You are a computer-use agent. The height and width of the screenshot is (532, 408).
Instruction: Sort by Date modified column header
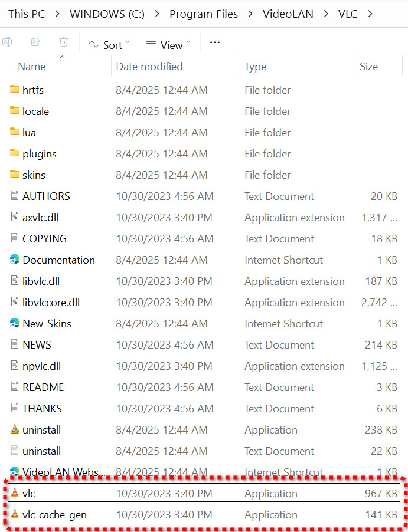pyautogui.click(x=149, y=67)
